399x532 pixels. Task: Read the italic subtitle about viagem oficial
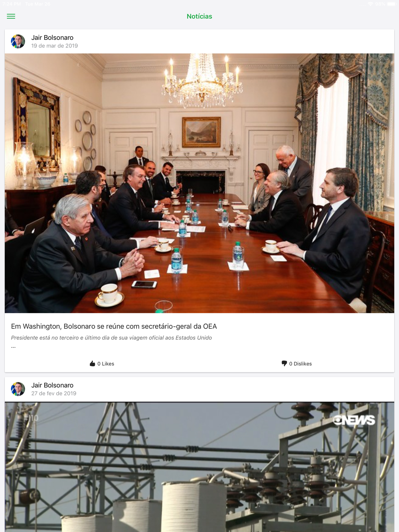click(x=111, y=338)
